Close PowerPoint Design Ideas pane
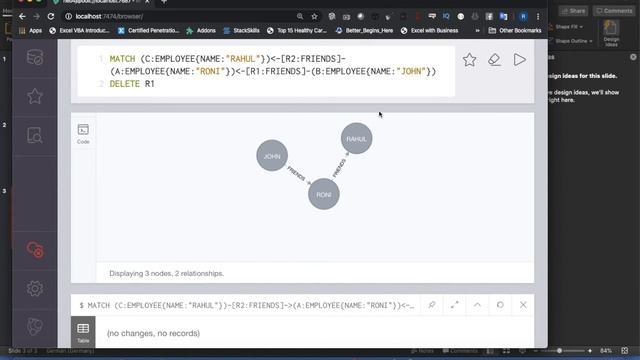The image size is (640, 360). pos(633,57)
